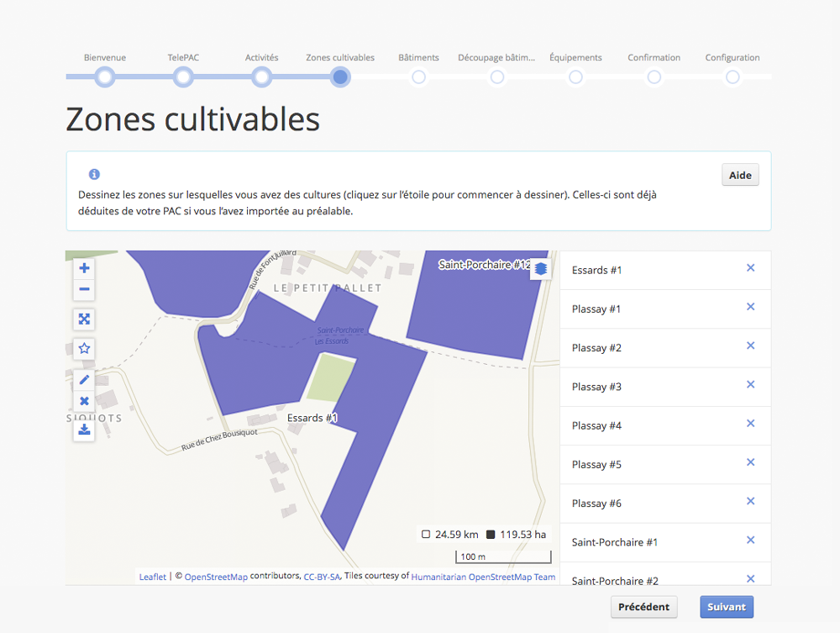
Task: Click the Essards #1 label on map
Action: (x=312, y=418)
